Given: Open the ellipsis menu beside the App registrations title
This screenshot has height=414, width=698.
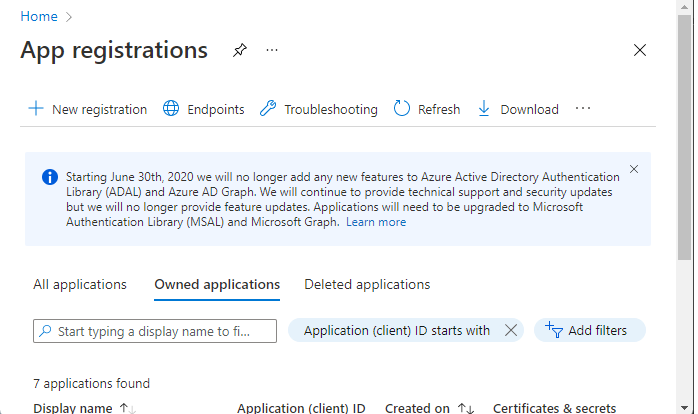Looking at the screenshot, I should click(272, 50).
